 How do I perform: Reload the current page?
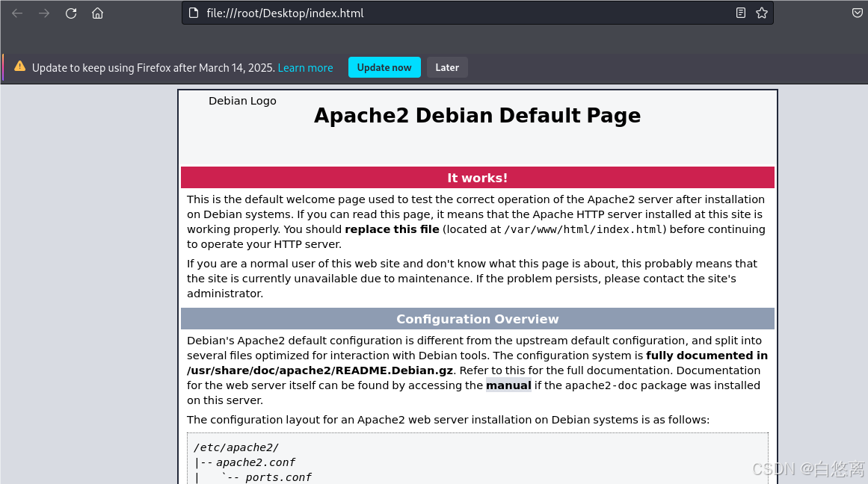(x=71, y=13)
